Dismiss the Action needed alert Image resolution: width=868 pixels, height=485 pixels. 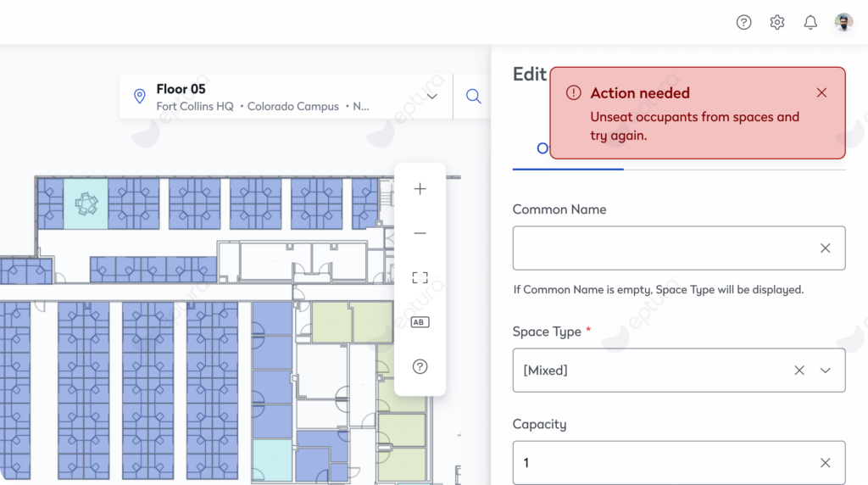tap(821, 93)
